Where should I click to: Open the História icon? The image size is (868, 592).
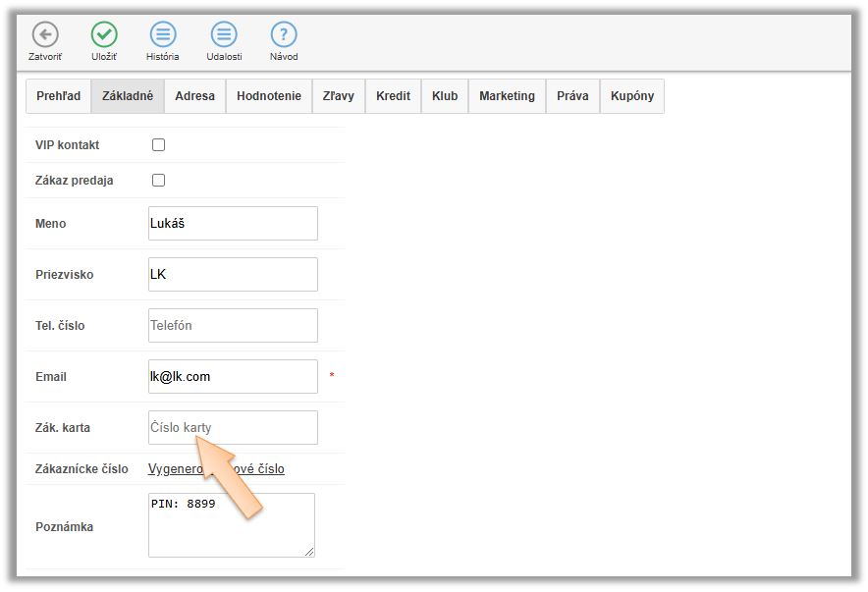[163, 35]
